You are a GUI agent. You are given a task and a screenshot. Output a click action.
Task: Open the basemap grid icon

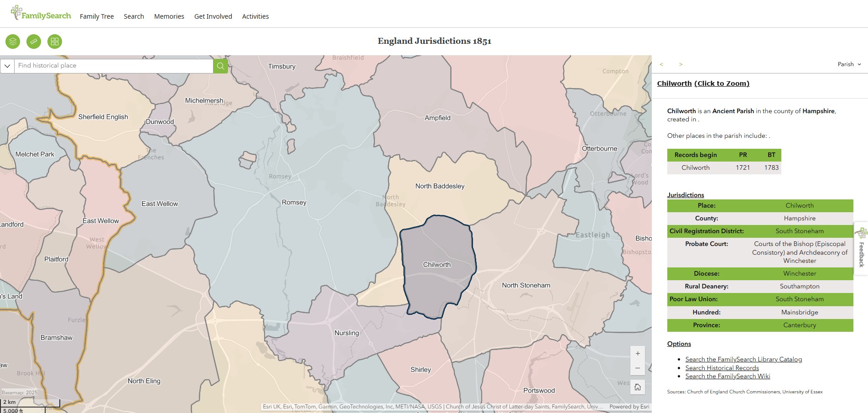click(x=55, y=41)
